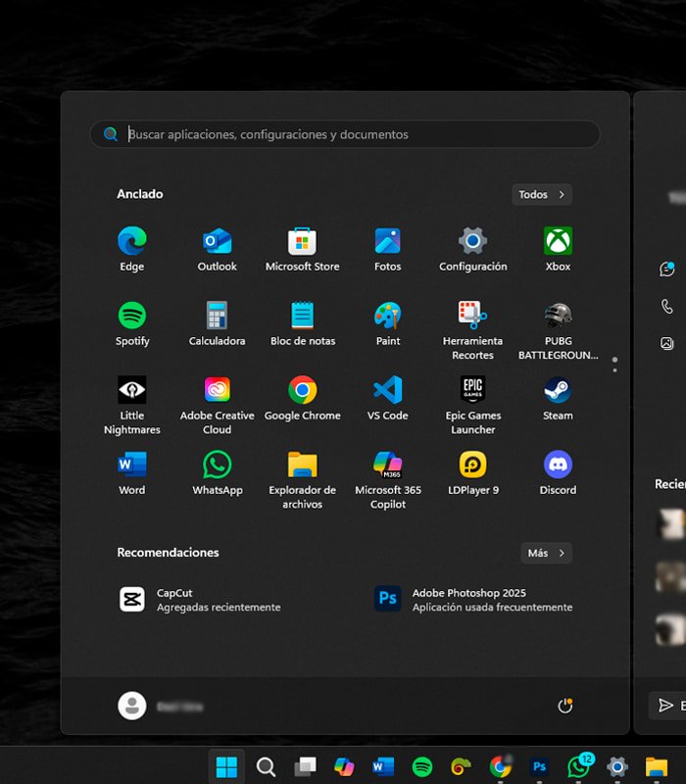Open Settings gear on the taskbar
The width and height of the screenshot is (686, 784).
pyautogui.click(x=617, y=766)
